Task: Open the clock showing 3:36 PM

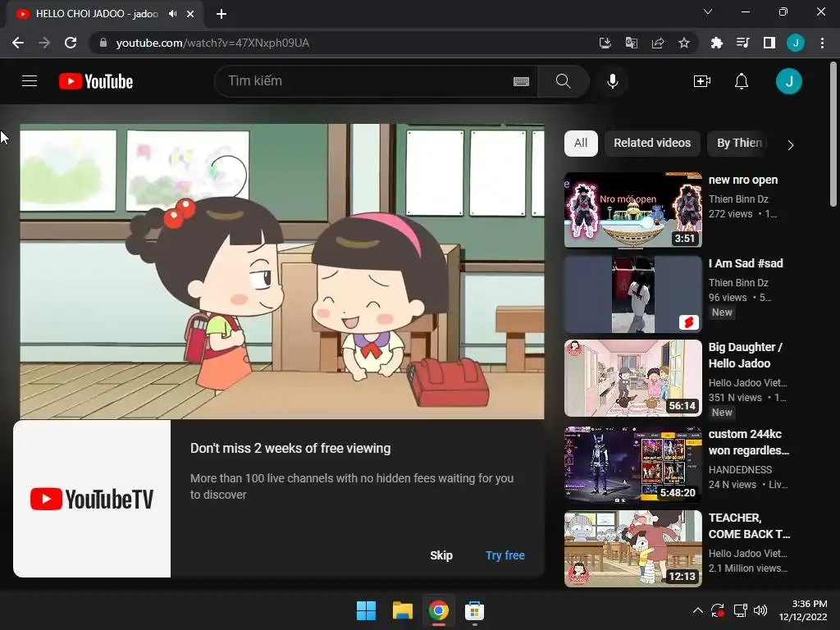Action: (803, 610)
